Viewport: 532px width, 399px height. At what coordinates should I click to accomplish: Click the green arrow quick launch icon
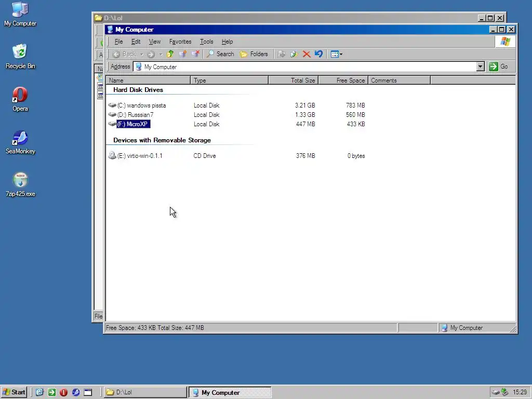(x=51, y=392)
